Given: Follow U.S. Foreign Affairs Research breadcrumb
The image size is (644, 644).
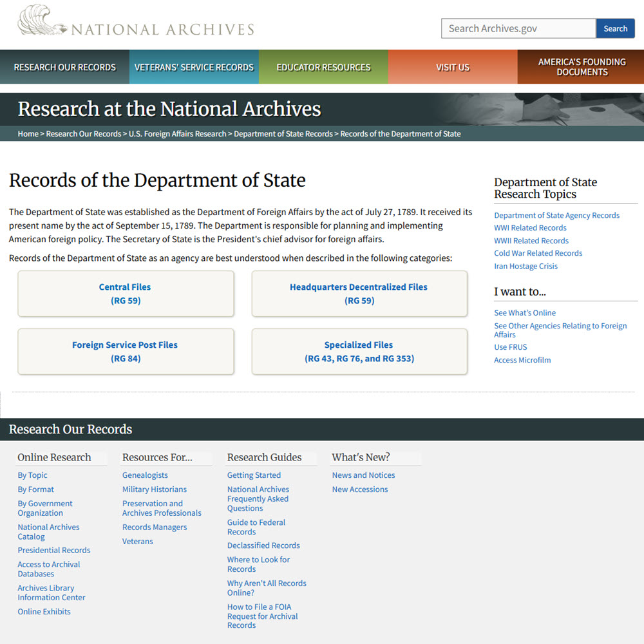Looking at the screenshot, I should click(178, 134).
